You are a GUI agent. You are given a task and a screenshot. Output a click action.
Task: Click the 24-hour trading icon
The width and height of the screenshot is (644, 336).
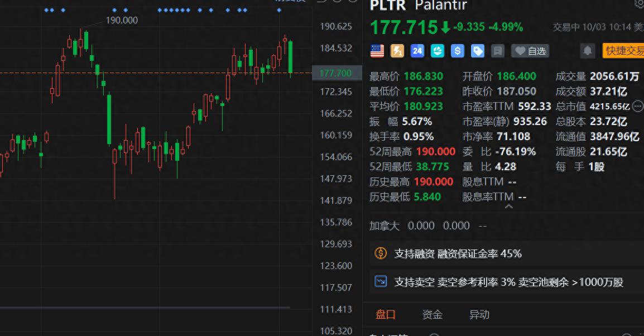[x=417, y=51]
